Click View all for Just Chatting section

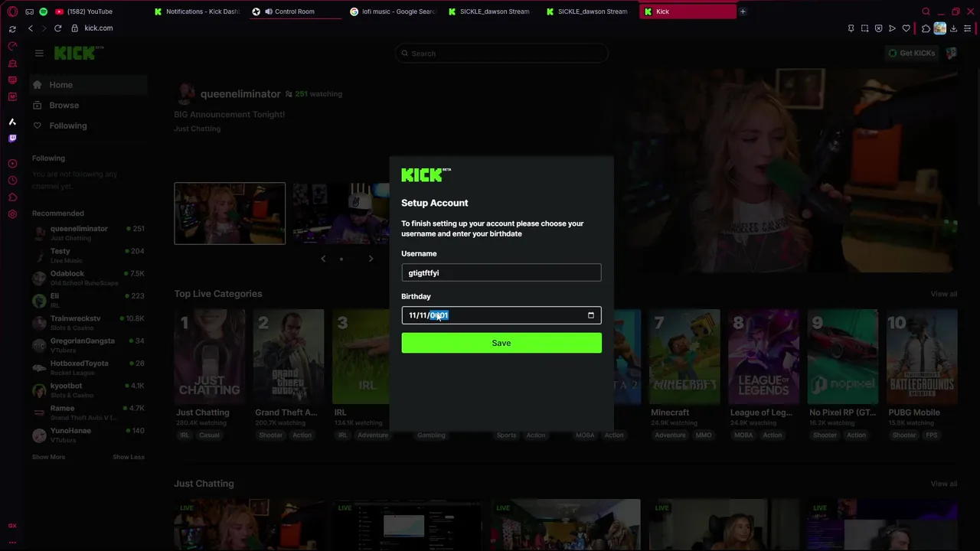tap(943, 484)
